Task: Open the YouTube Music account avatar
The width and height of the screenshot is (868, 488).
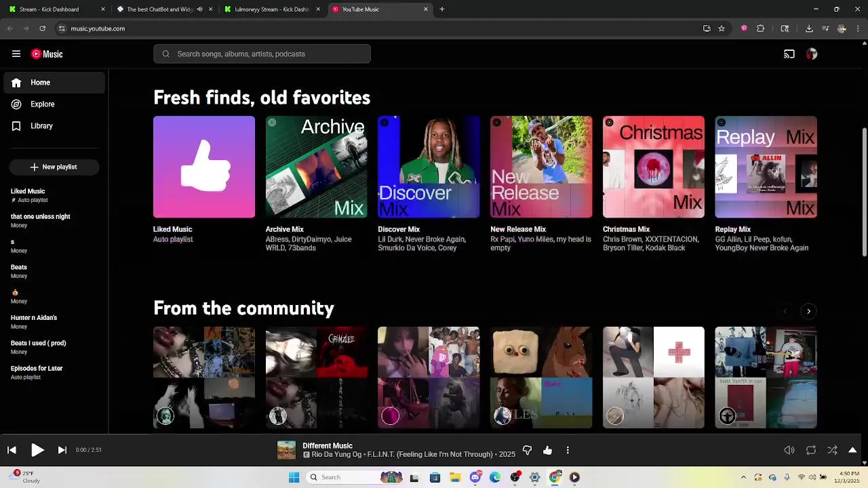Action: 812,54
